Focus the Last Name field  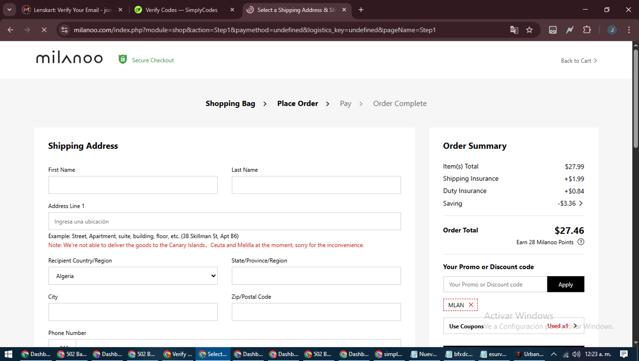[x=316, y=185]
